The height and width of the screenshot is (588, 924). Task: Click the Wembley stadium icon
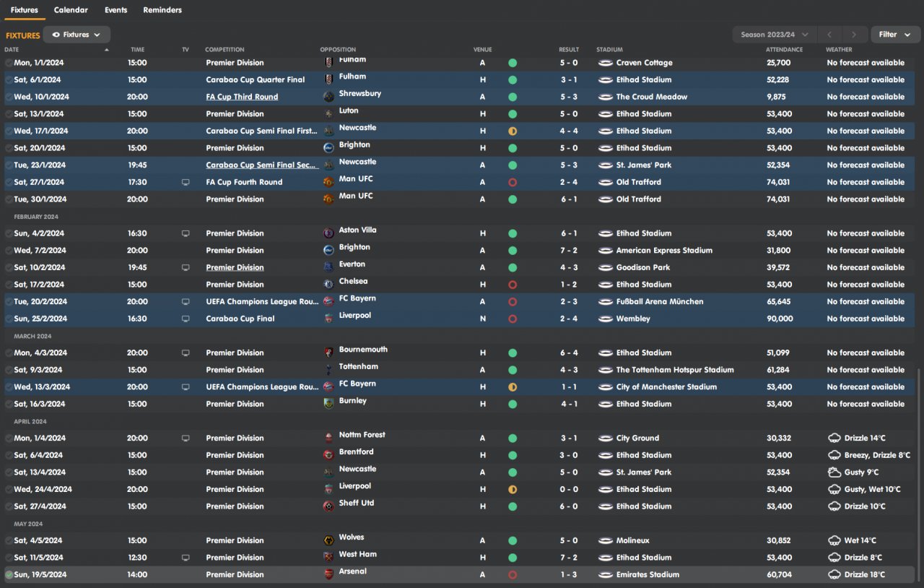[x=605, y=319]
